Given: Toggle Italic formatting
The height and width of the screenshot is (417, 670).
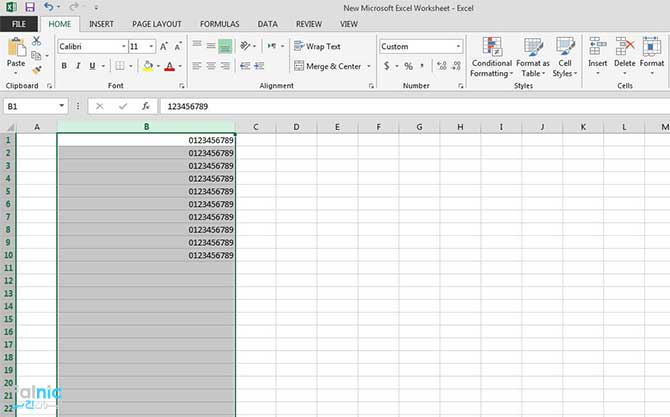Looking at the screenshot, I should coord(78,66).
